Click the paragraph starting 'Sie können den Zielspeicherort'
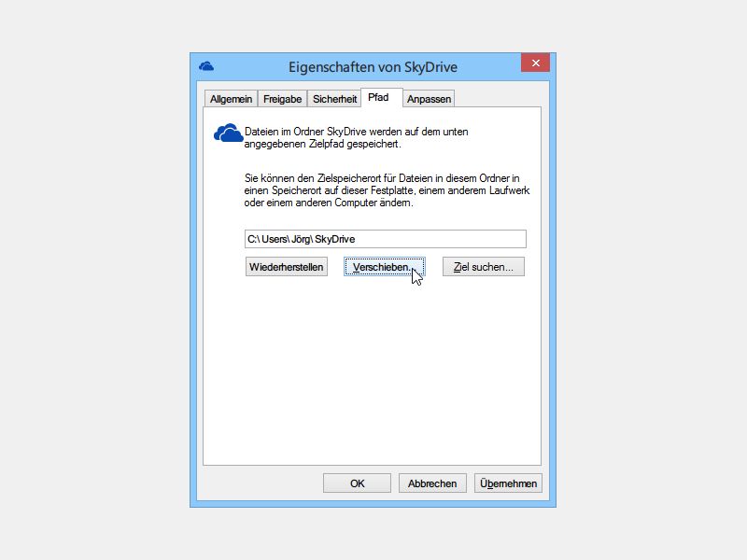This screenshot has height=560, width=747. pyautogui.click(x=387, y=190)
